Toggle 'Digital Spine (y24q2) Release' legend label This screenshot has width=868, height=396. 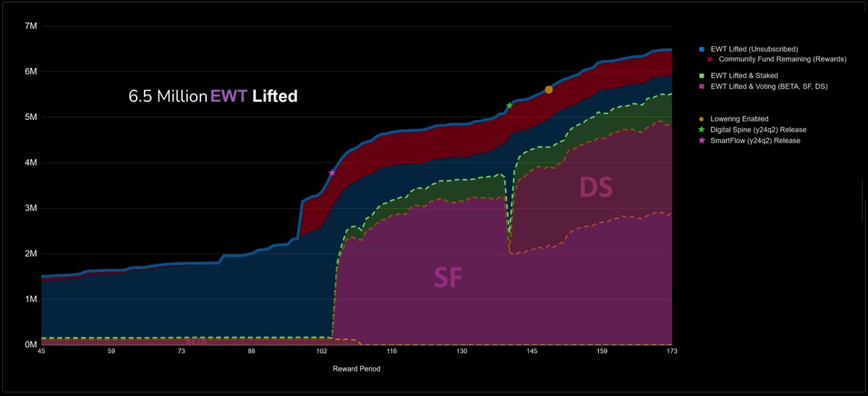(759, 129)
